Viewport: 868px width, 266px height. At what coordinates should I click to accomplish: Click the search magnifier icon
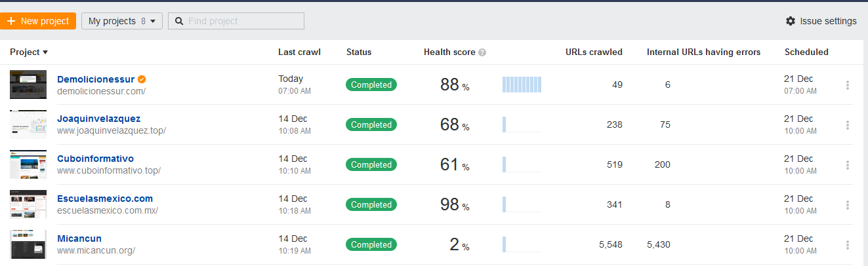click(178, 21)
